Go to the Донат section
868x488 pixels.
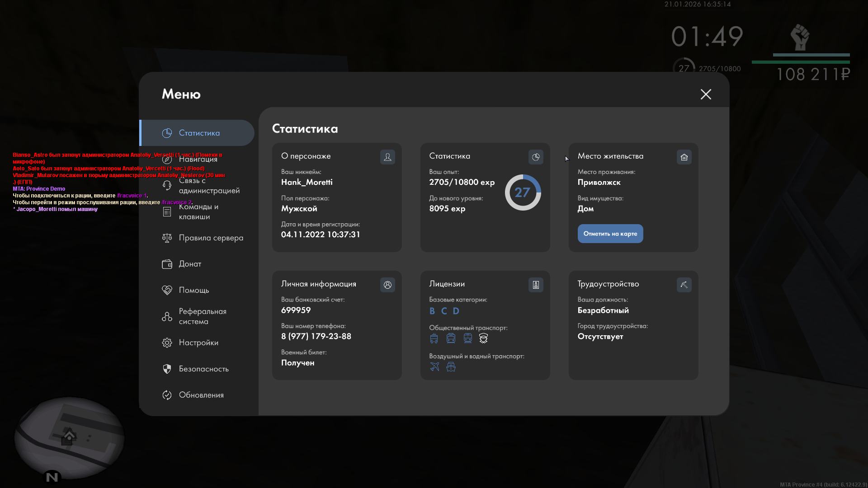click(189, 264)
